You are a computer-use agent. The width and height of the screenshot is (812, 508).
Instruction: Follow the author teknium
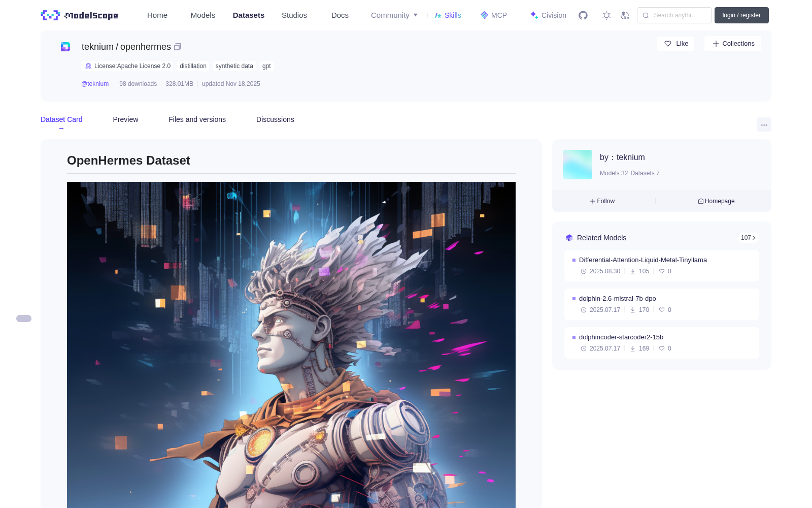(x=602, y=201)
